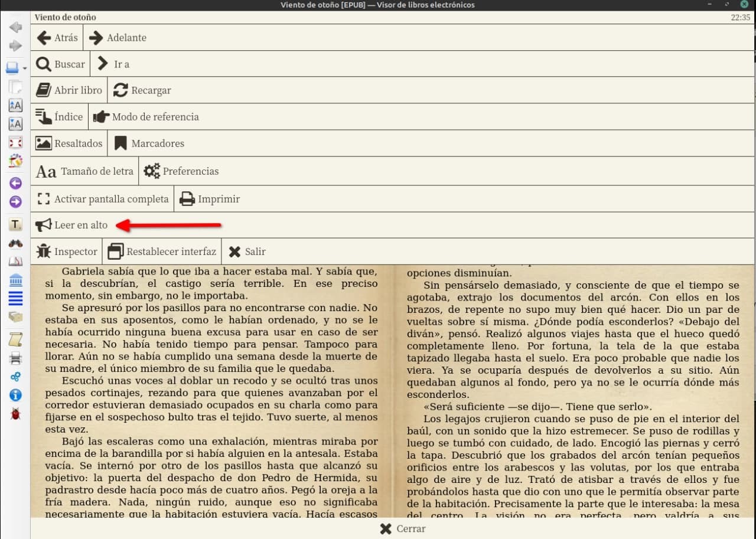This screenshot has height=539, width=756.
Task: Click the blue horizontal lines icon
Action: (15, 298)
